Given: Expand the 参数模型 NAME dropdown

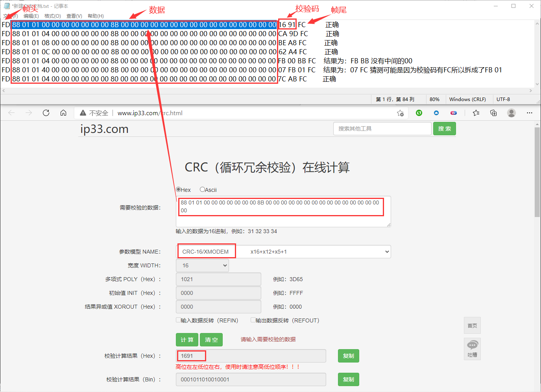Looking at the screenshot, I should pos(283,252).
